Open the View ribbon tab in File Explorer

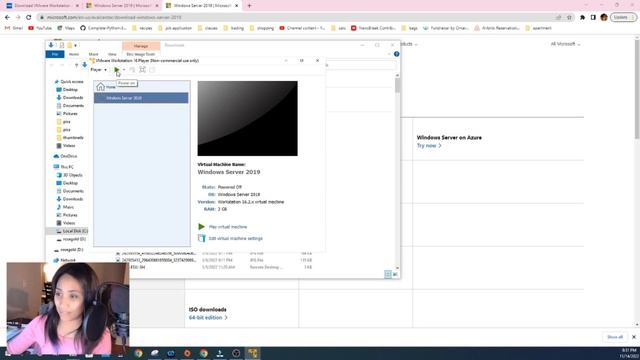112,54
